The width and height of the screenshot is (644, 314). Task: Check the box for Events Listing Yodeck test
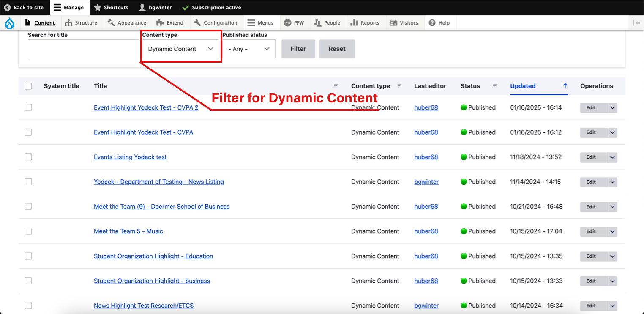28,157
